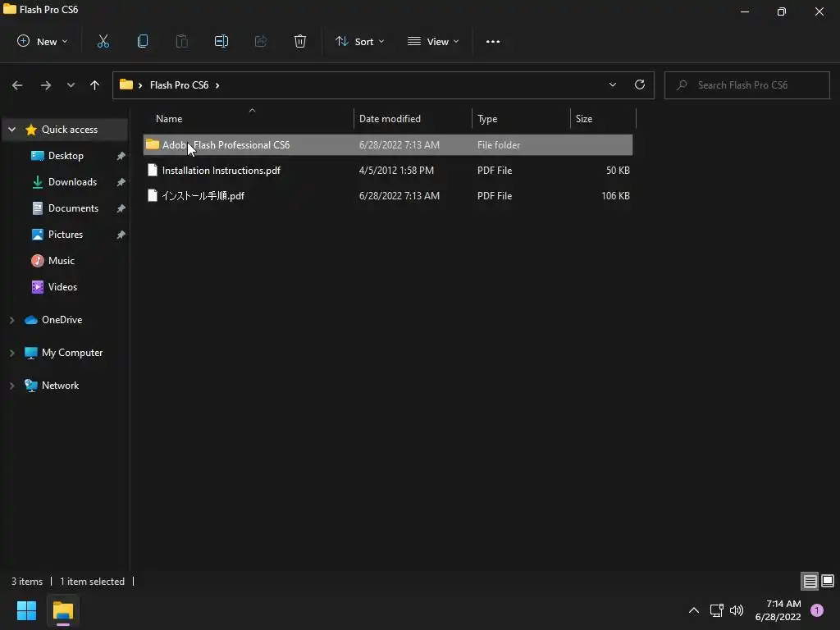
Task: Click the 106 KB size cell
Action: (615, 195)
